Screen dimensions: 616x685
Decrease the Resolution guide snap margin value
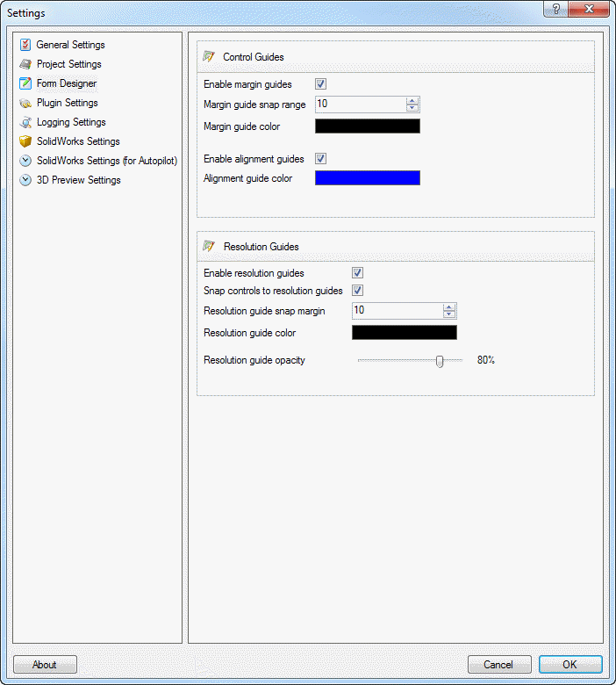click(x=449, y=314)
